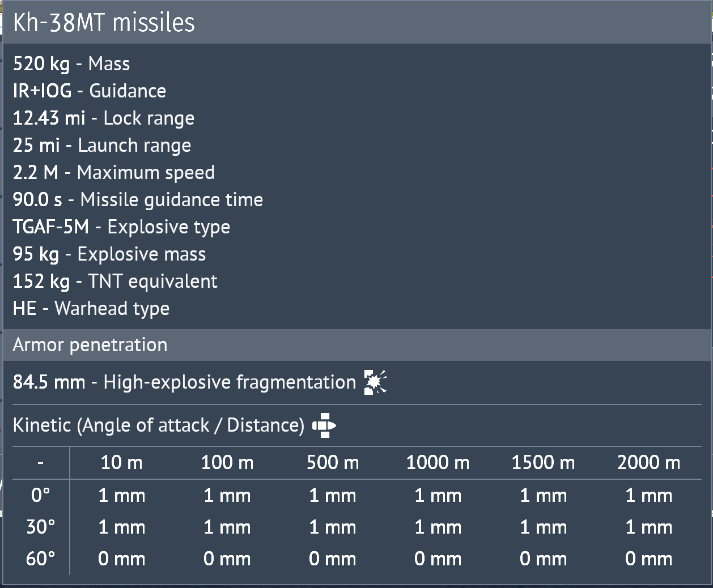Expand the dash header cell of the table
713x588 pixels.
click(40, 463)
